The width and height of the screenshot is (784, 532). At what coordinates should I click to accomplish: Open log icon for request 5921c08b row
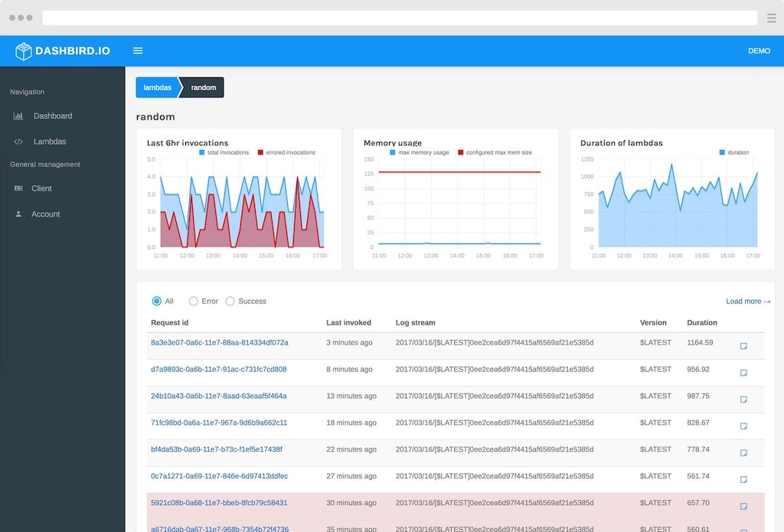click(743, 506)
